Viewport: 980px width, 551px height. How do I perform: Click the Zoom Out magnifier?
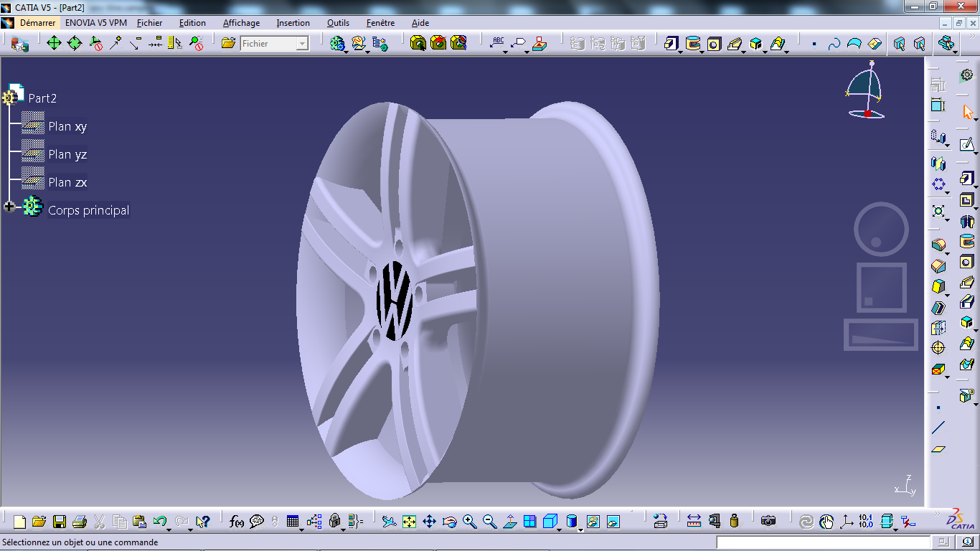[489, 522]
